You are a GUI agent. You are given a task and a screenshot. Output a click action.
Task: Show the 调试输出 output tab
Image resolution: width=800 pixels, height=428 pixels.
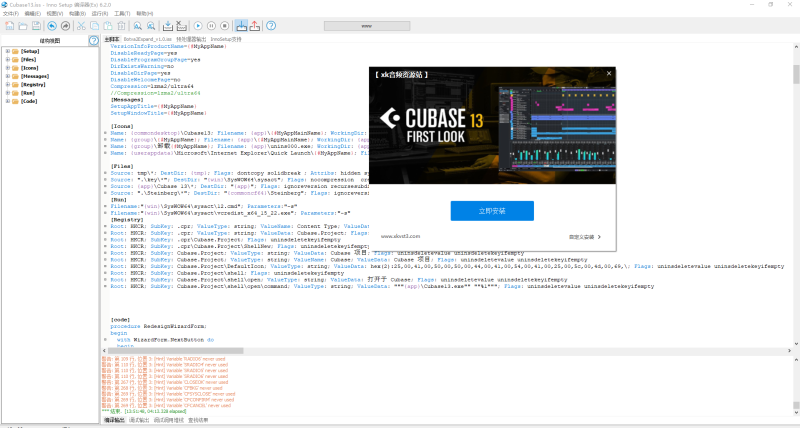click(139, 420)
